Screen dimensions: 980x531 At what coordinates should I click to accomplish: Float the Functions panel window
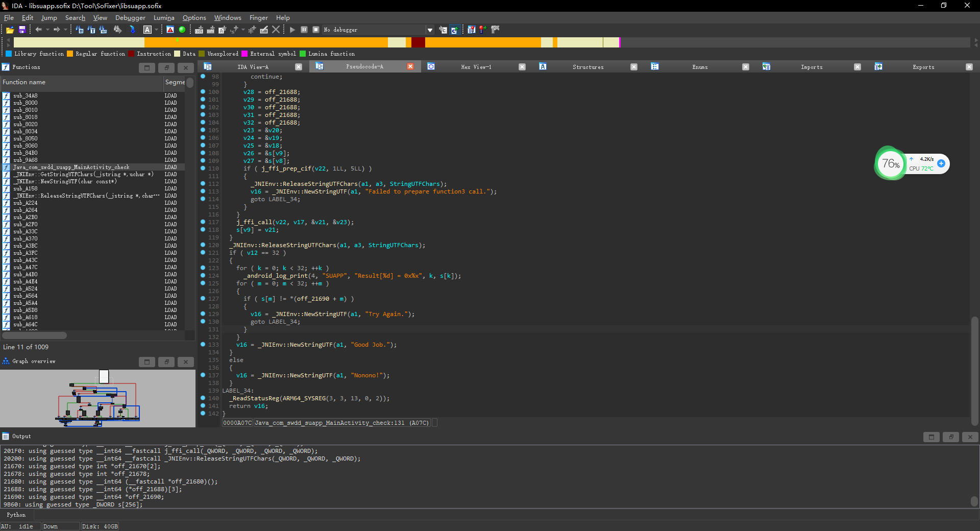pos(166,67)
